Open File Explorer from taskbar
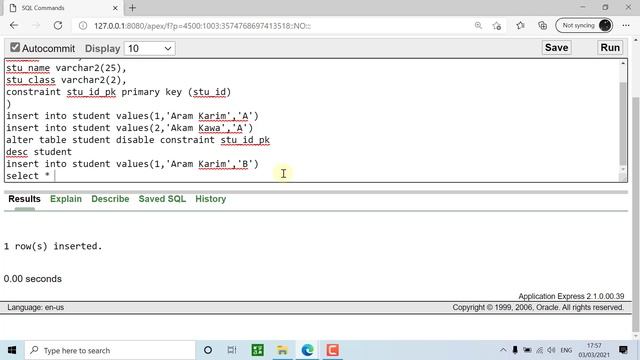 (282, 350)
